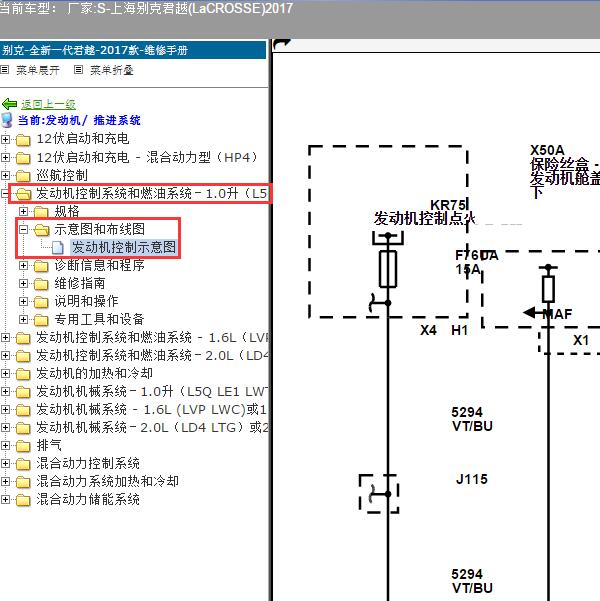Viewport: 600px width, 601px height.
Task: Expand the 专用工具和设备 subfolder
Action: (23, 319)
